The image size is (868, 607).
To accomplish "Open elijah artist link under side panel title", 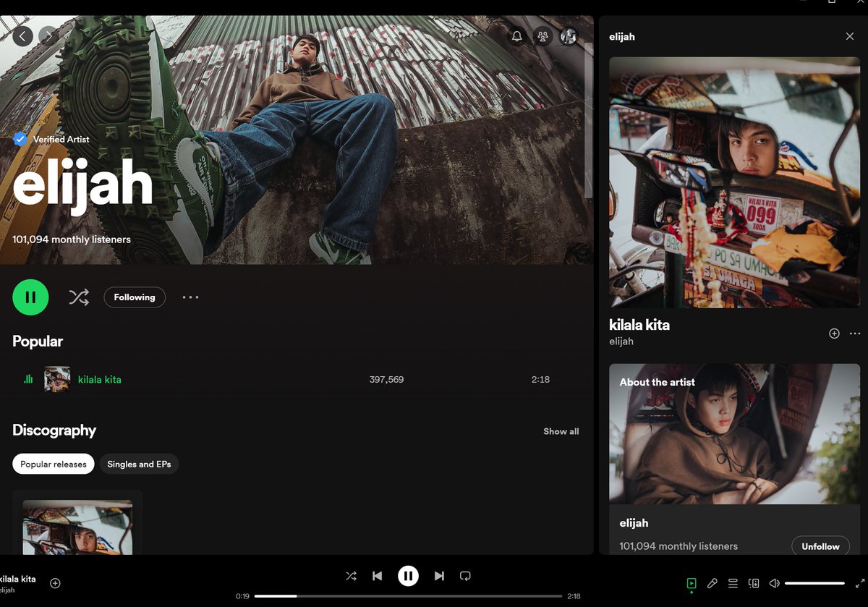I will tap(621, 341).
